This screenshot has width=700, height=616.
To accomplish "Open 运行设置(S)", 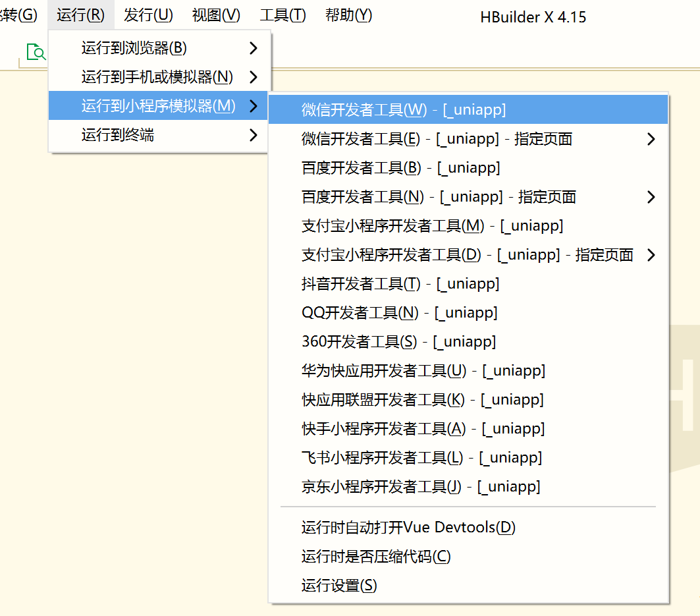I will click(468, 586).
